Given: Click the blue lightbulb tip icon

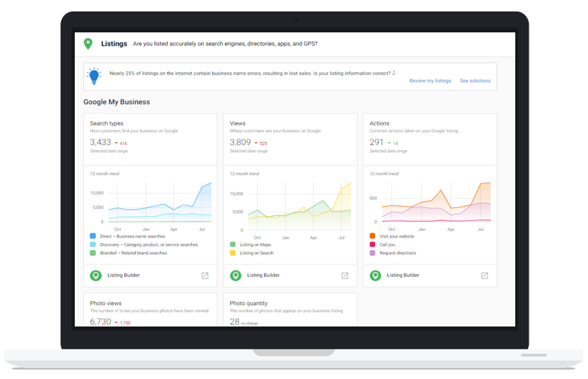Looking at the screenshot, I should point(94,76).
